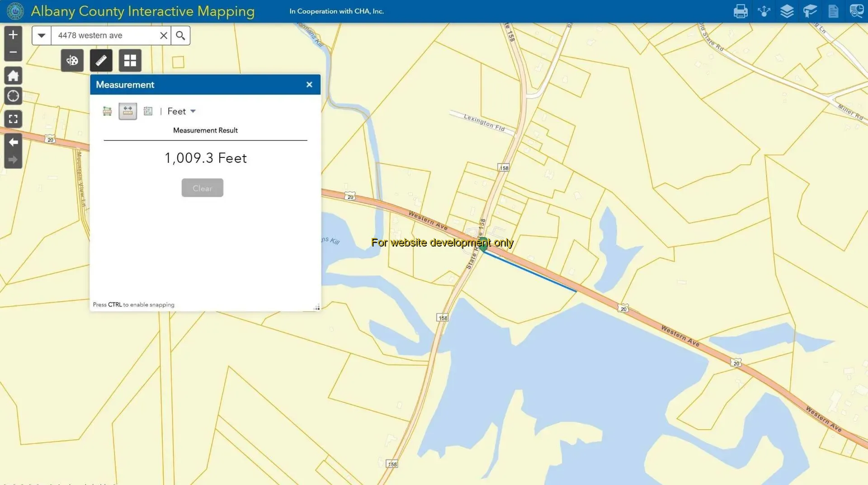Toggle the distance measurement tool
The image size is (868, 485).
127,111
